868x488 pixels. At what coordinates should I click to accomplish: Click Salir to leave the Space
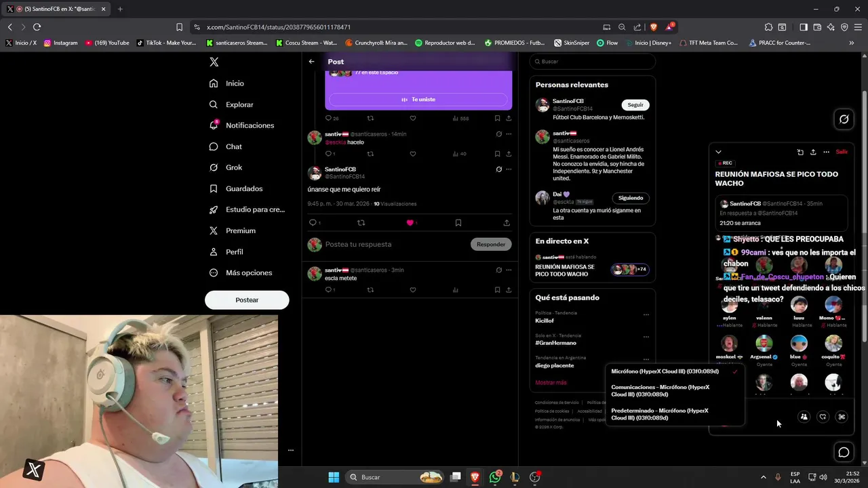click(x=842, y=152)
